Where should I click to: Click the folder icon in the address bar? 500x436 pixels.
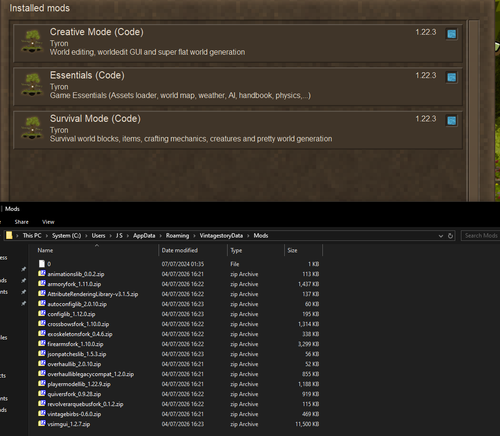pyautogui.click(x=9, y=235)
